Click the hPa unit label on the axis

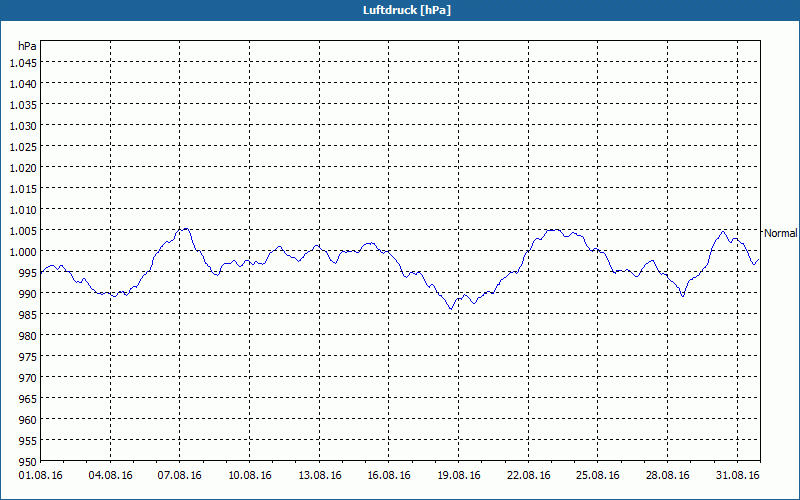point(27,46)
